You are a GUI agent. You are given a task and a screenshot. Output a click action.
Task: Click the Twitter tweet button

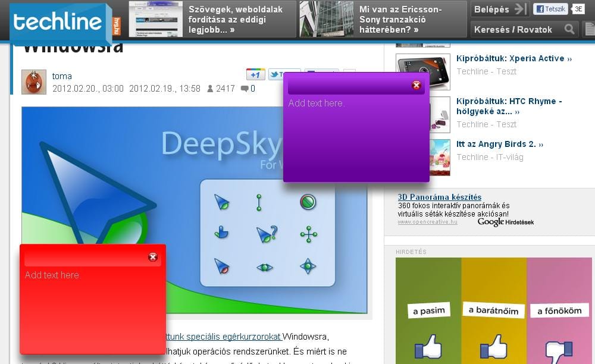tap(276, 74)
